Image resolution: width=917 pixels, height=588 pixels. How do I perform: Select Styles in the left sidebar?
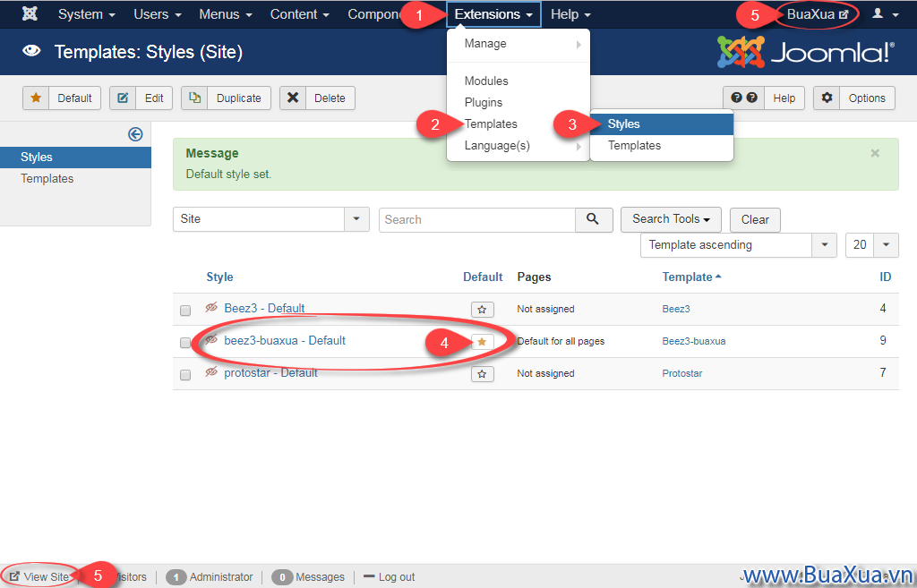click(75, 158)
